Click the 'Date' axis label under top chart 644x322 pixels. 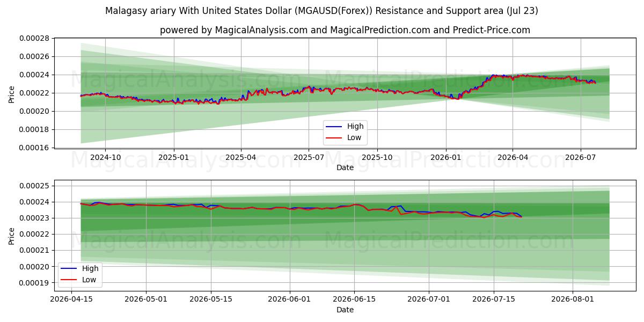(345, 168)
